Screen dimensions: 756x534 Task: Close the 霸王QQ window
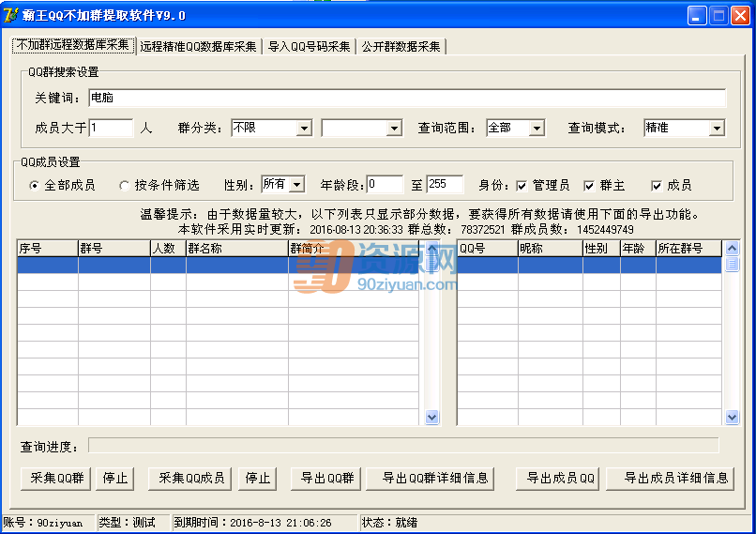(740, 15)
